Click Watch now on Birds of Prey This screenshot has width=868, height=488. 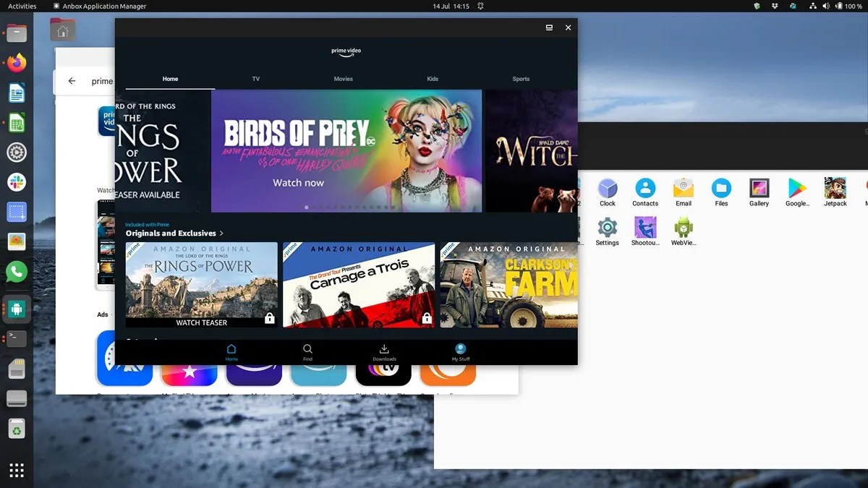(x=298, y=183)
